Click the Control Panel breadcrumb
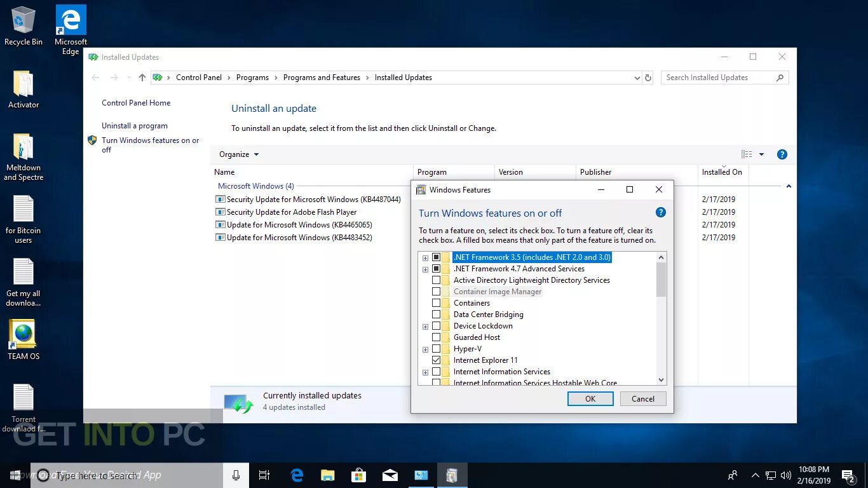This screenshot has height=488, width=868. [x=199, y=78]
